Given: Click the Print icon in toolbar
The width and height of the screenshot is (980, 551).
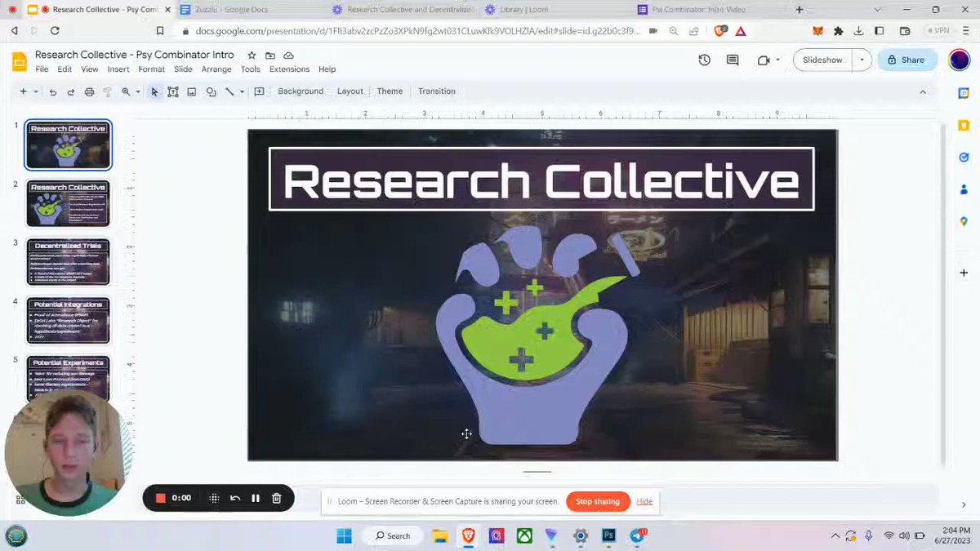Looking at the screenshot, I should click(90, 91).
